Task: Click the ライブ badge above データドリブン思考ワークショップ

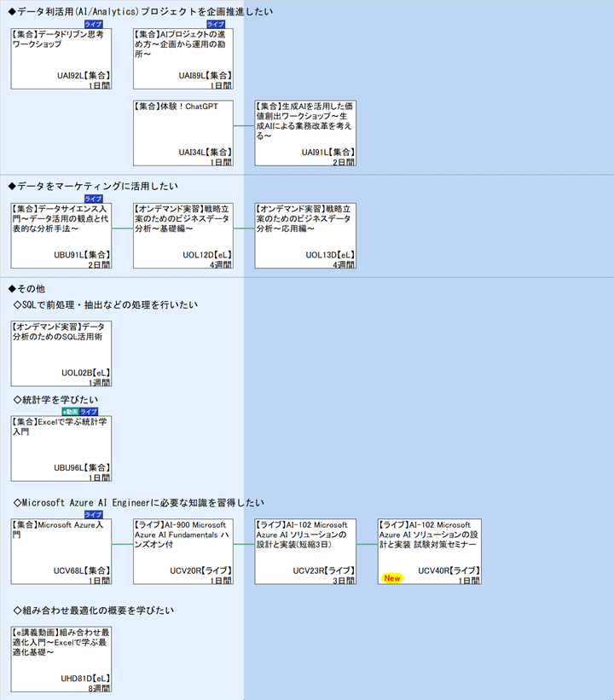Action: tap(93, 24)
